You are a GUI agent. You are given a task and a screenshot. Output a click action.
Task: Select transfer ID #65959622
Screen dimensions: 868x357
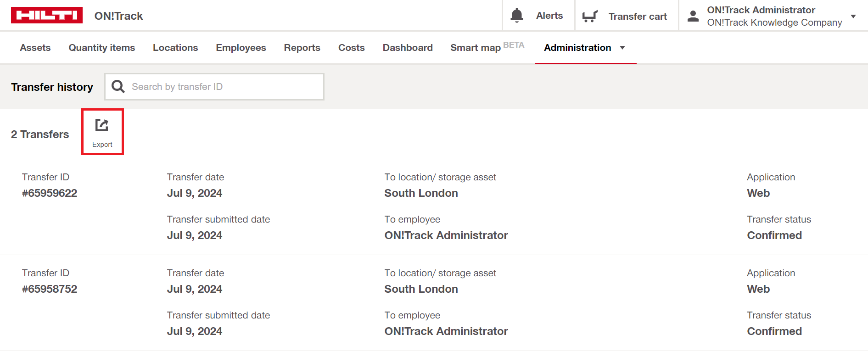pyautogui.click(x=50, y=193)
